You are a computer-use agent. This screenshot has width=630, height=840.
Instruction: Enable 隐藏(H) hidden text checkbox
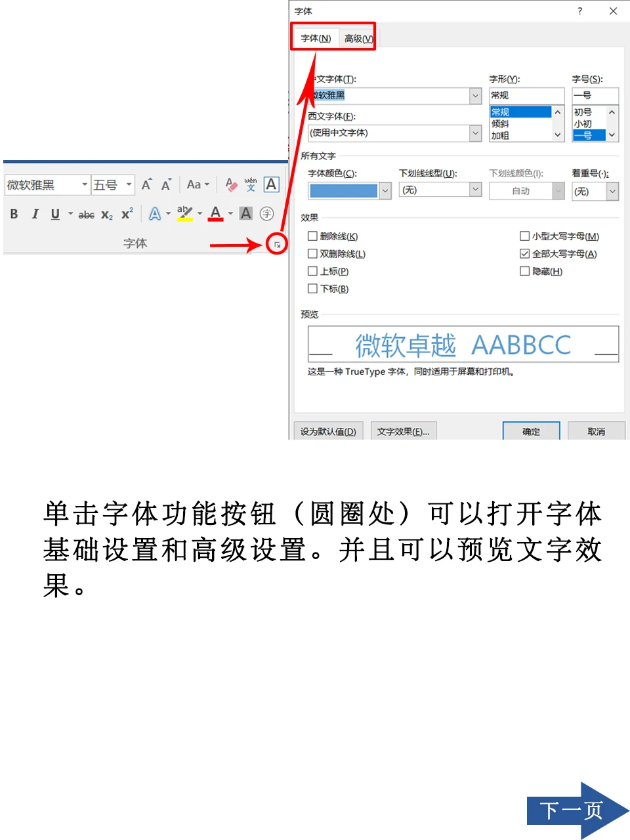[524, 270]
